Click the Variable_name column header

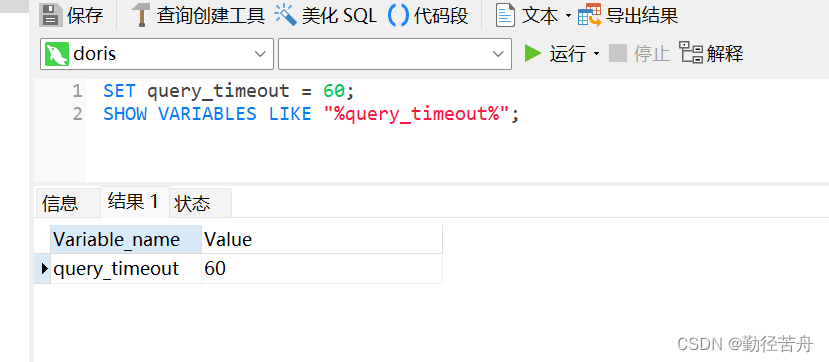click(x=126, y=240)
